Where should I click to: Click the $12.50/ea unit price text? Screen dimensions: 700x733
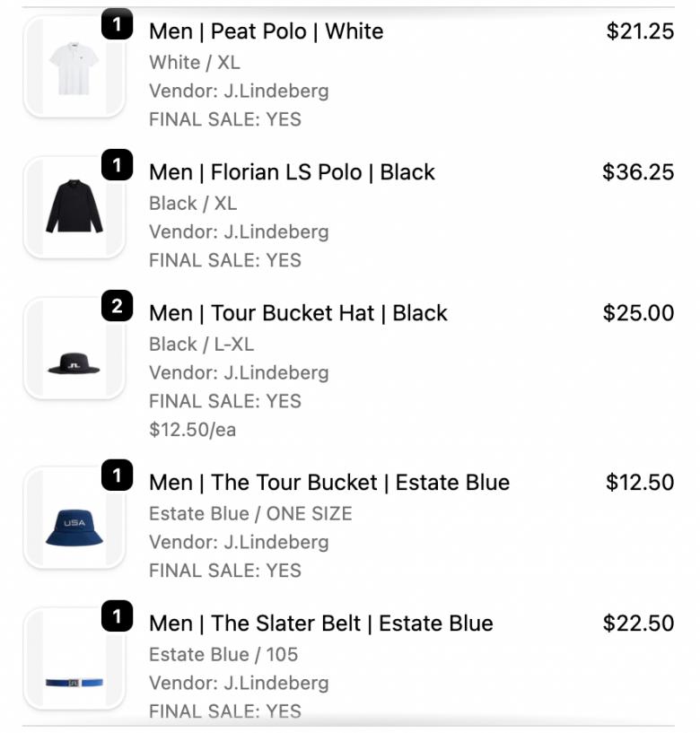[x=192, y=430]
